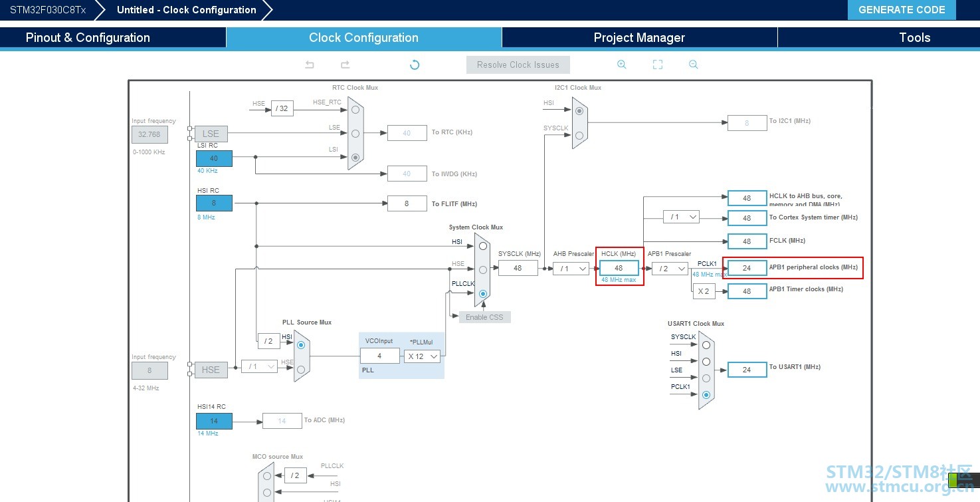This screenshot has height=502, width=980.
Task: Click the VCOInput 4 field
Action: pos(380,356)
